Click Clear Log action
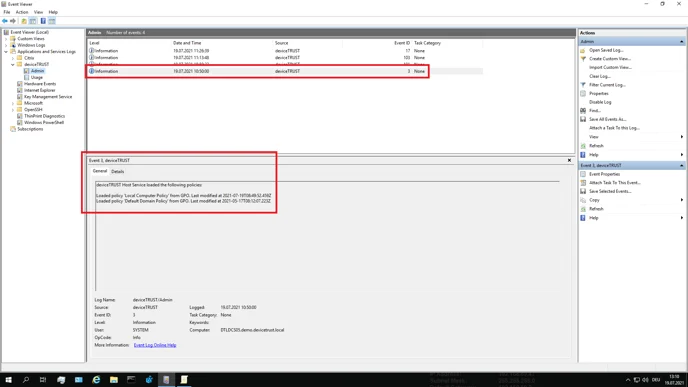Viewport: 688px width, 387px height. [599, 76]
